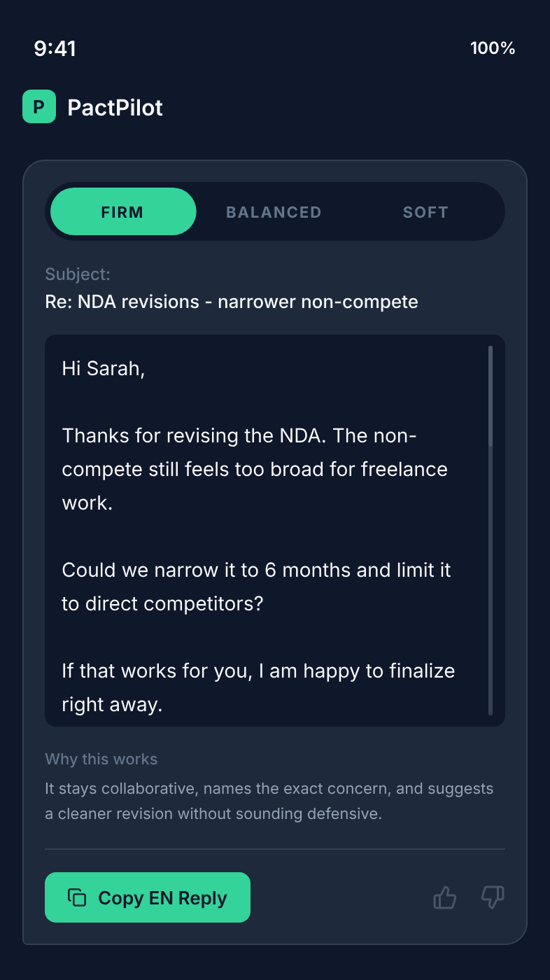This screenshot has width=550, height=980.
Task: Enable the SOFT reply style
Action: (425, 211)
